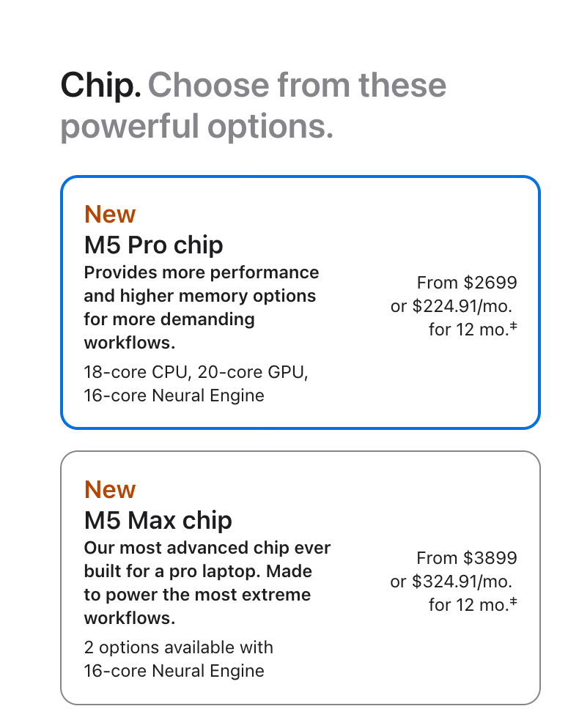Click the "From $3899" price

pos(467,558)
